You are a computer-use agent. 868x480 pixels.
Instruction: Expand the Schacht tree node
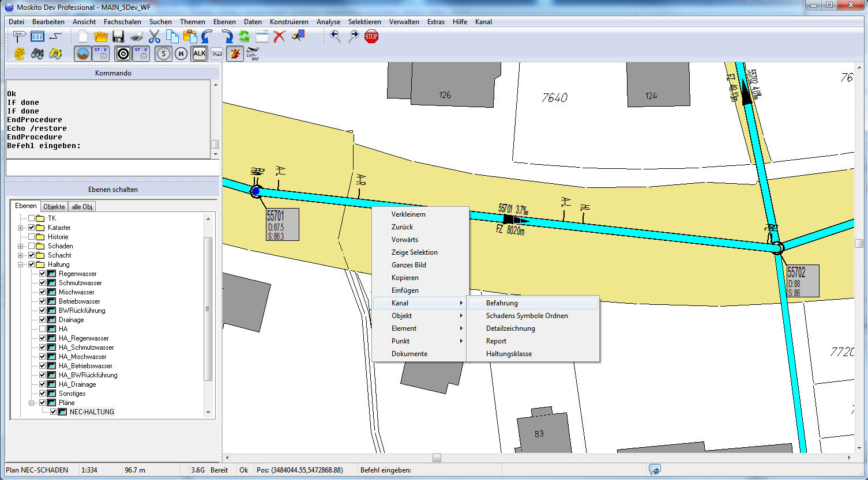(21, 255)
